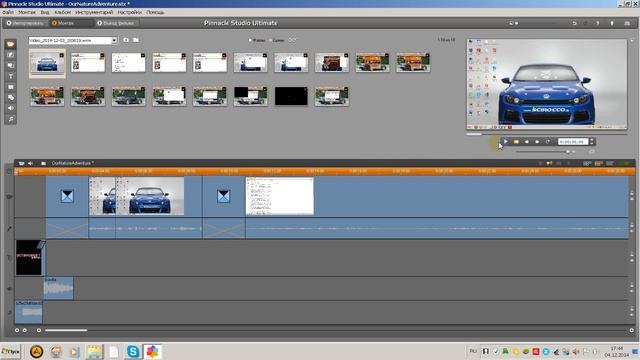Image resolution: width=640 pixels, height=360 pixels.
Task: Click the timeline audio toolbox speaker icon
Action: [31, 163]
